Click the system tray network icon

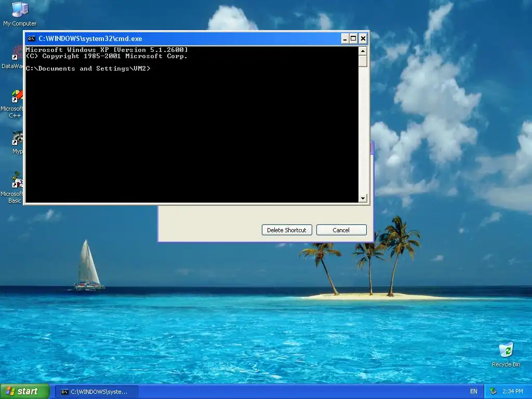click(x=494, y=392)
